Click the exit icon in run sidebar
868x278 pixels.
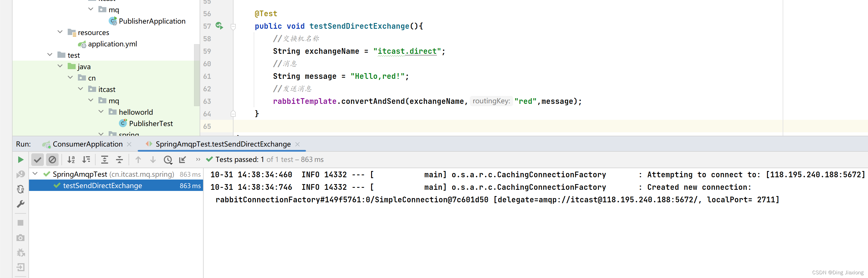20,267
